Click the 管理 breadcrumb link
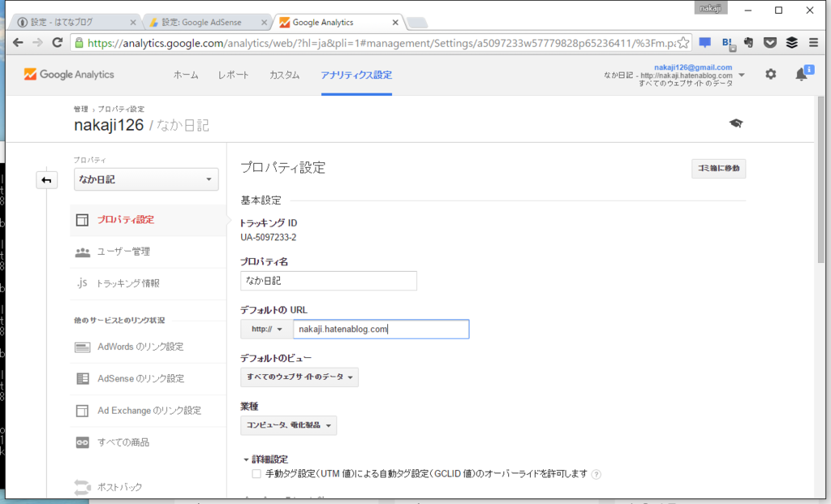Image resolution: width=831 pixels, height=504 pixels. [x=80, y=110]
